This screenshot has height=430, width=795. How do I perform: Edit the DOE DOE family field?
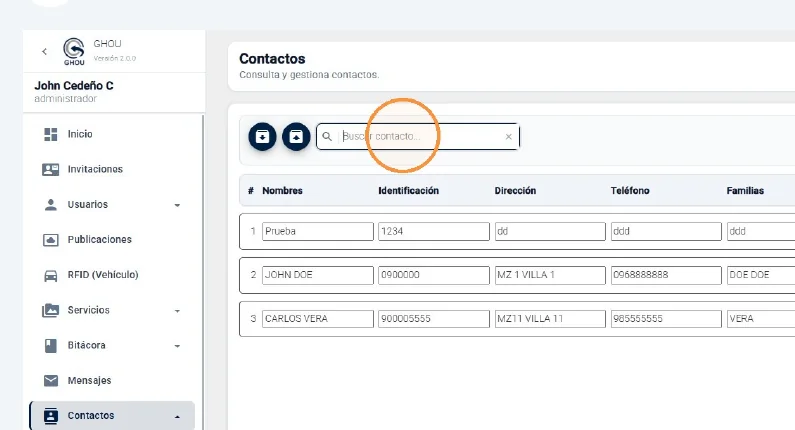[x=761, y=275]
